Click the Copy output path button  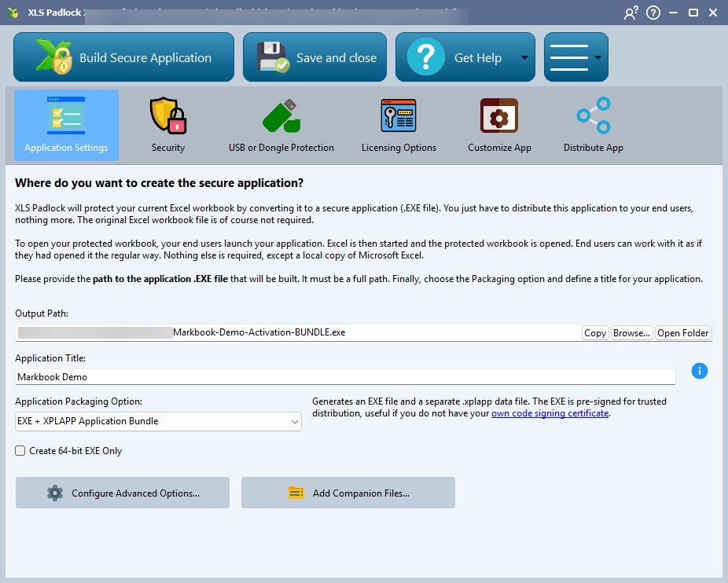tap(595, 333)
